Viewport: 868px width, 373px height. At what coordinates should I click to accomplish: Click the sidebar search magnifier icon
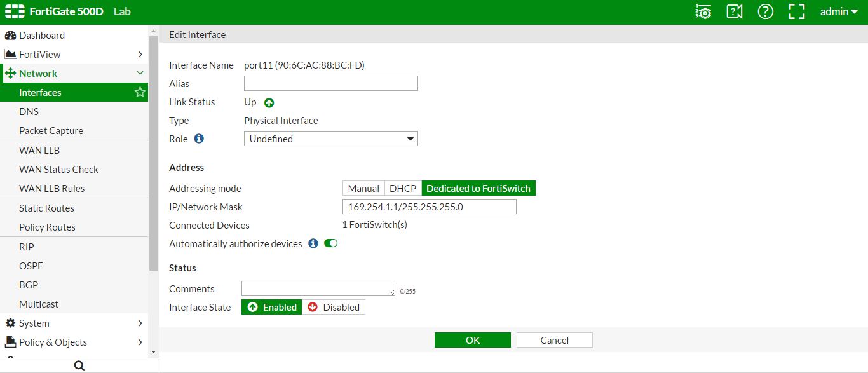point(79,365)
